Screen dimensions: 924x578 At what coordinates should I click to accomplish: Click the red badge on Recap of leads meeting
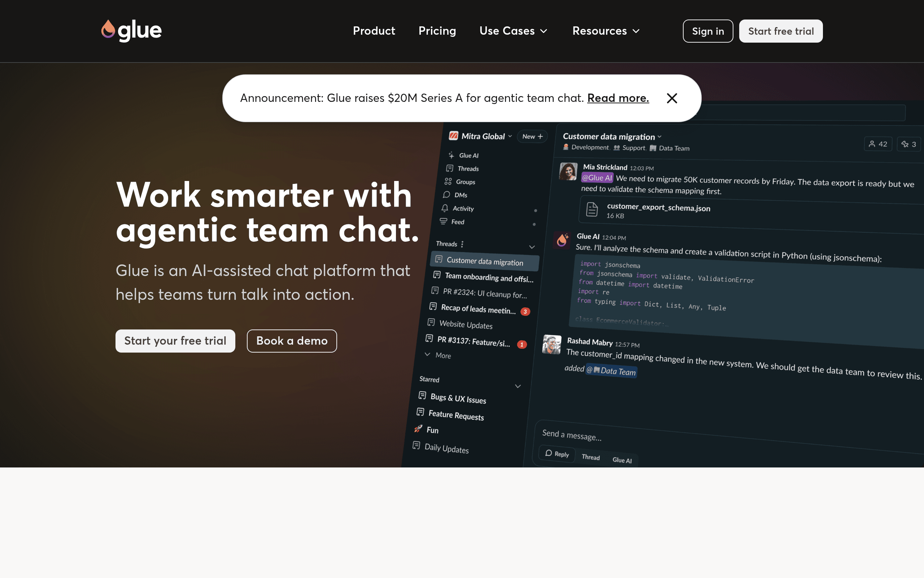525,311
